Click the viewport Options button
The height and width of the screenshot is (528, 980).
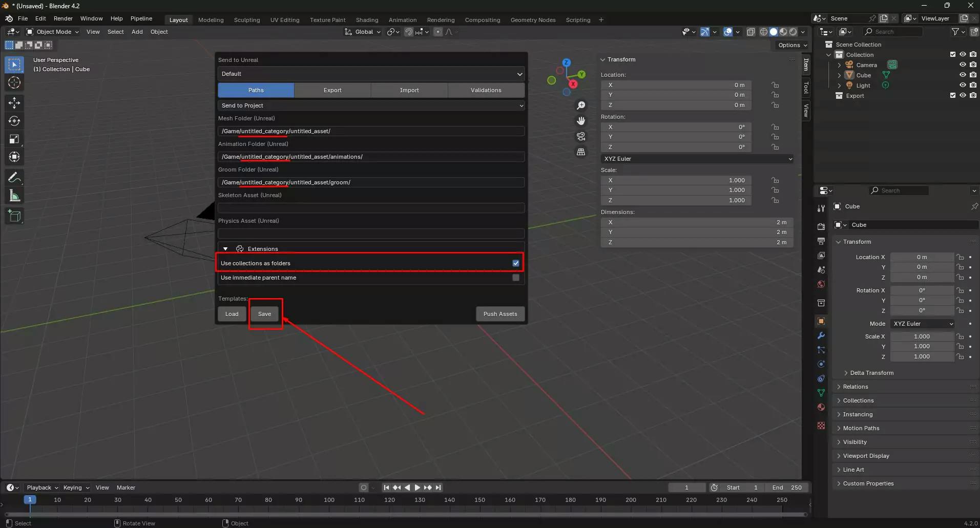tap(792, 45)
